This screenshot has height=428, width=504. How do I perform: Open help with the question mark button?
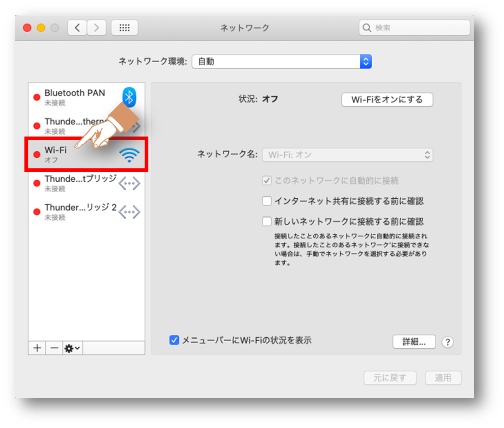(448, 342)
